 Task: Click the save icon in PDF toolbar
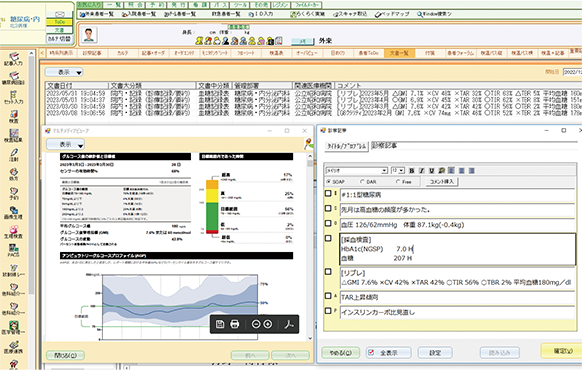(220, 324)
